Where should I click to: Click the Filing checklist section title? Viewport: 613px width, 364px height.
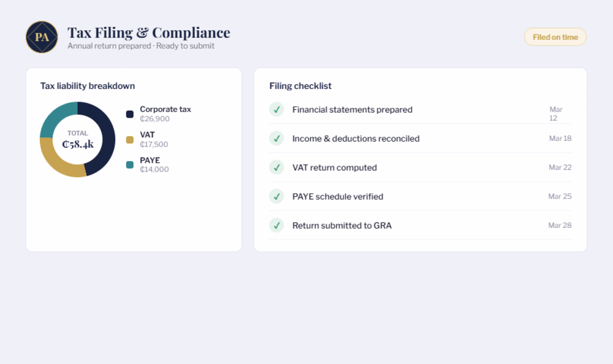(300, 86)
